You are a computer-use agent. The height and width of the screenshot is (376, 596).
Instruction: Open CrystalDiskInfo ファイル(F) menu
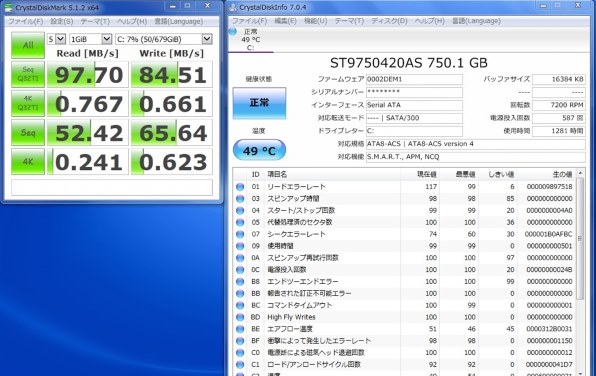point(249,21)
